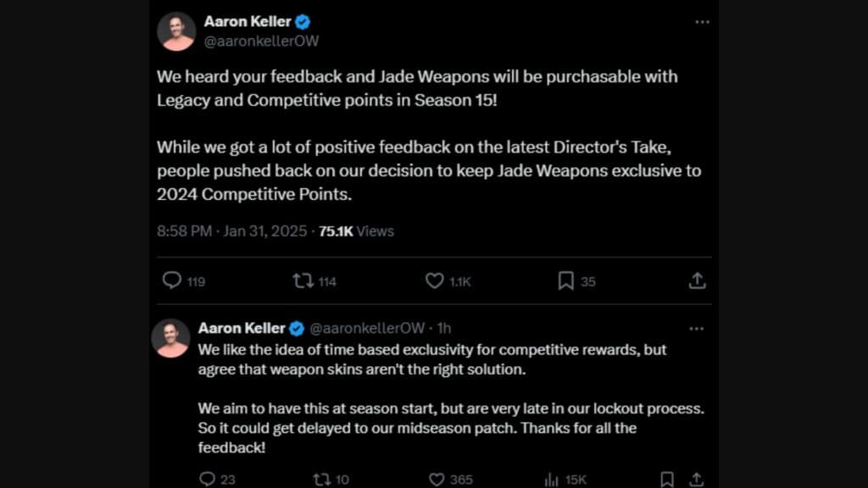
Task: Like the main tweet
Action: tap(434, 280)
